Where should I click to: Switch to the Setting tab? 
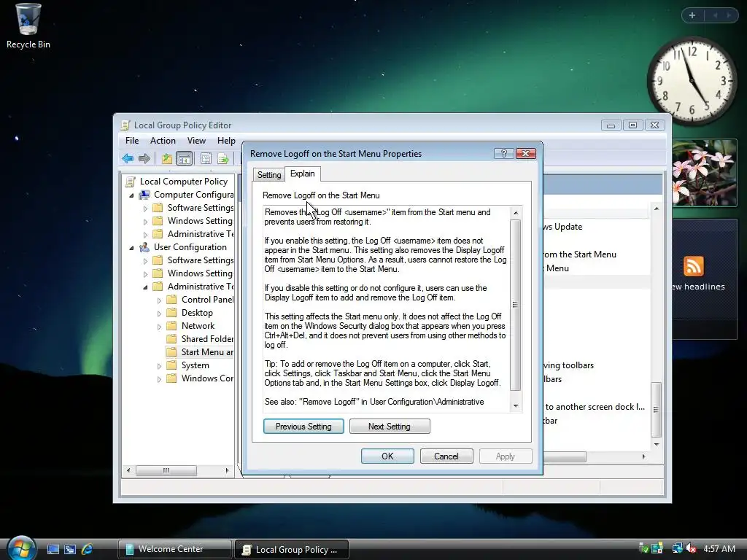click(x=269, y=175)
